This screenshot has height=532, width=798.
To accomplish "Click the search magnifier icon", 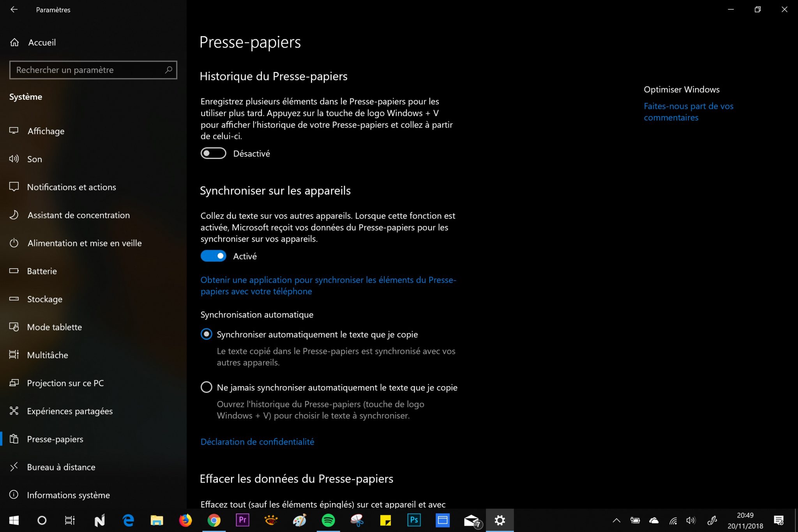I will point(168,70).
